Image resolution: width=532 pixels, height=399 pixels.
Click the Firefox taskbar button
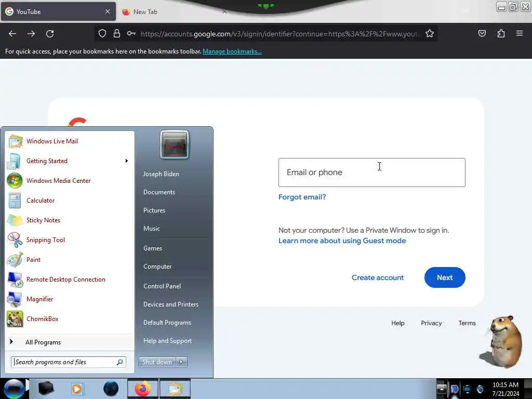[x=143, y=389]
